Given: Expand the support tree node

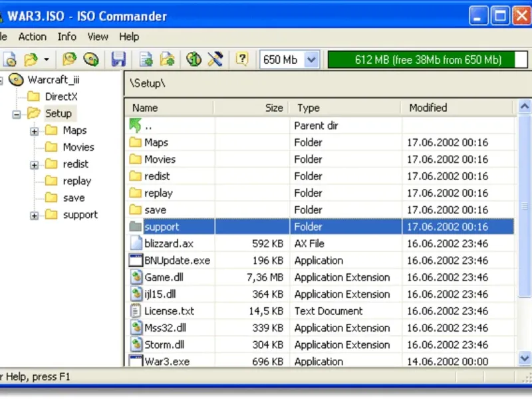Looking at the screenshot, I should [34, 215].
